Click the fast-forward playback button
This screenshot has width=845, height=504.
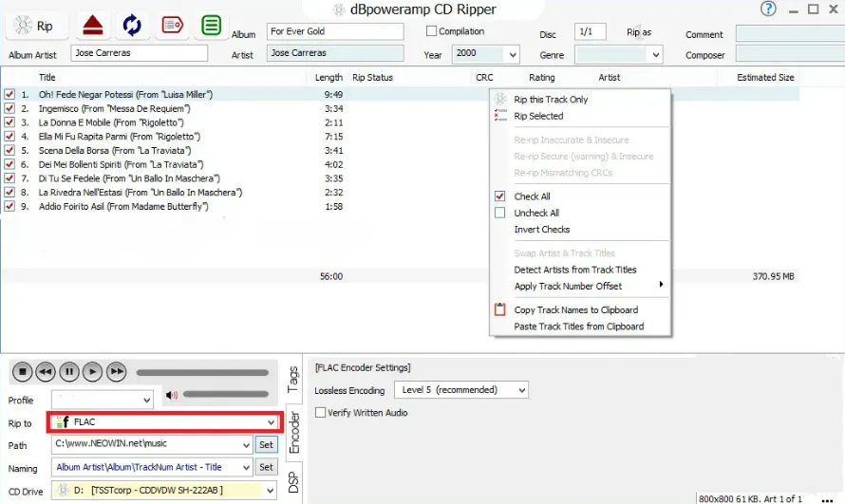(117, 371)
